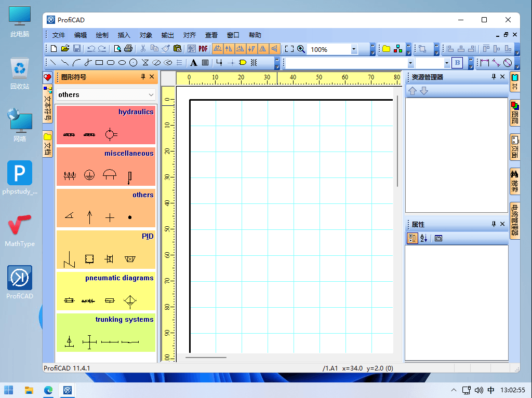Open print preview with the magnifier page icon
The width and height of the screenshot is (532, 398).
click(117, 49)
